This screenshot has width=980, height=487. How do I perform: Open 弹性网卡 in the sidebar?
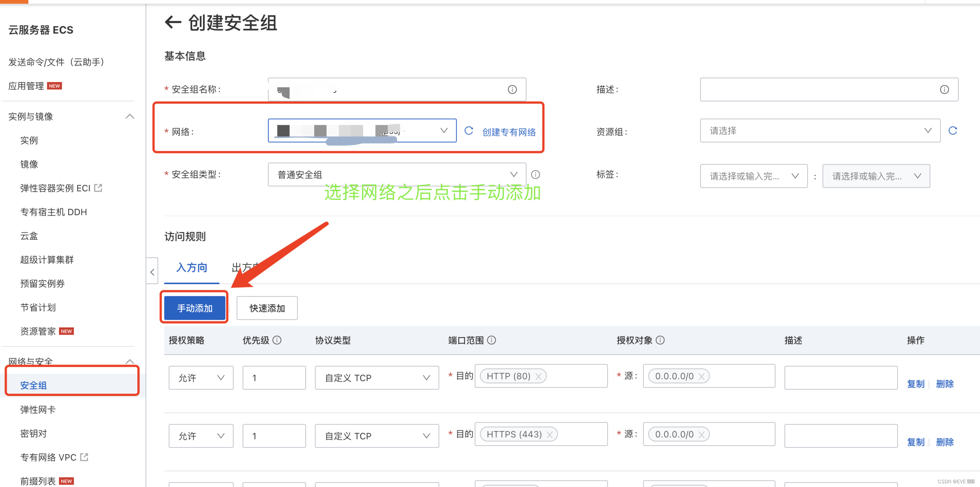(38, 409)
